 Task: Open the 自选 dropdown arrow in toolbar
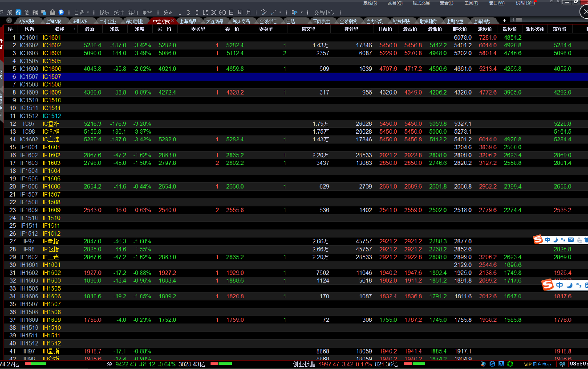pyautogui.click(x=88, y=12)
